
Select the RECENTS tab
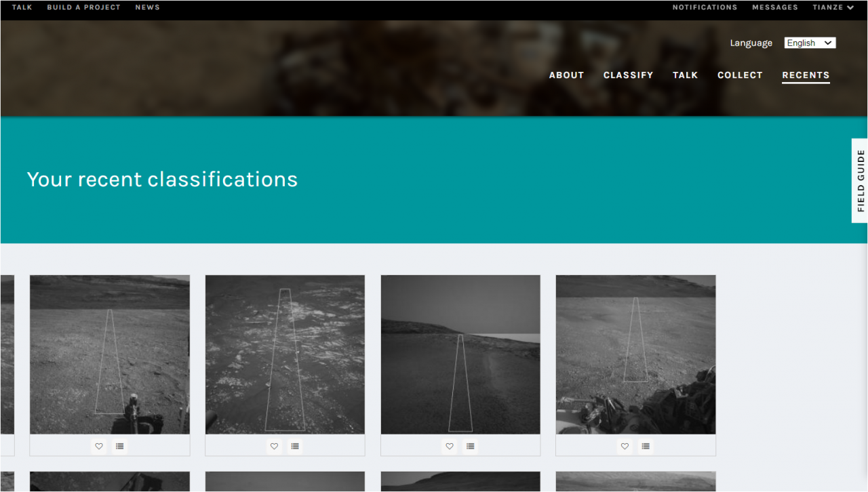pos(806,75)
